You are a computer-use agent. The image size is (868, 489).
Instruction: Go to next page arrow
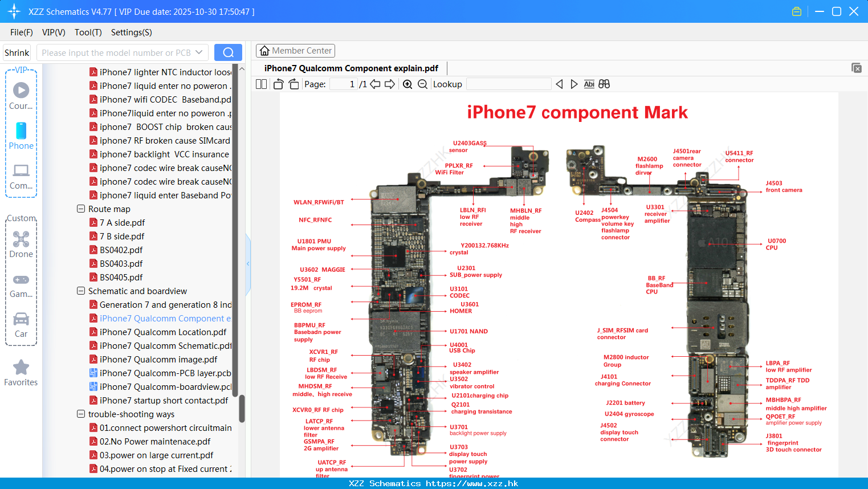tap(390, 84)
